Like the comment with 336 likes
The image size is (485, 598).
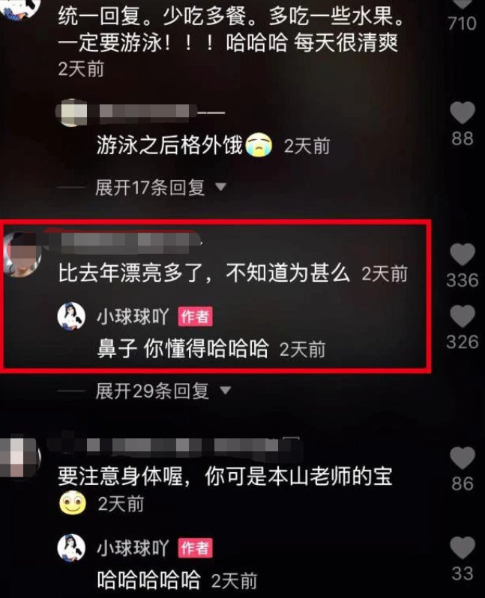click(463, 254)
